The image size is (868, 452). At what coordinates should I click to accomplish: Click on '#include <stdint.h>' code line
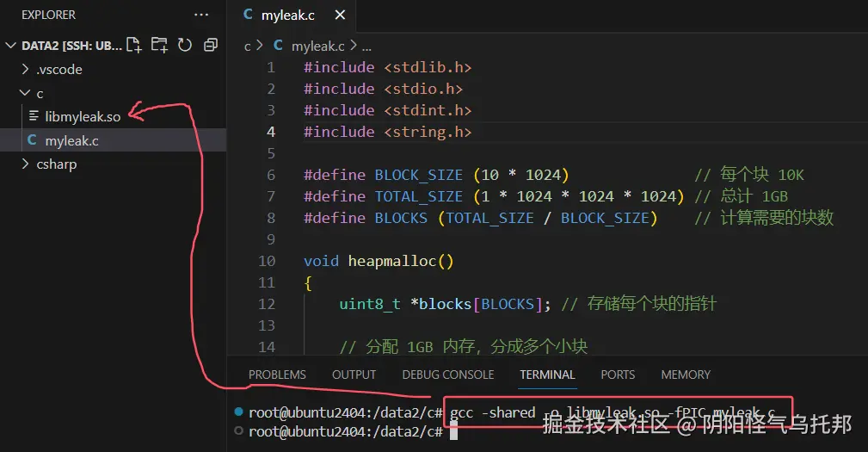coord(387,111)
